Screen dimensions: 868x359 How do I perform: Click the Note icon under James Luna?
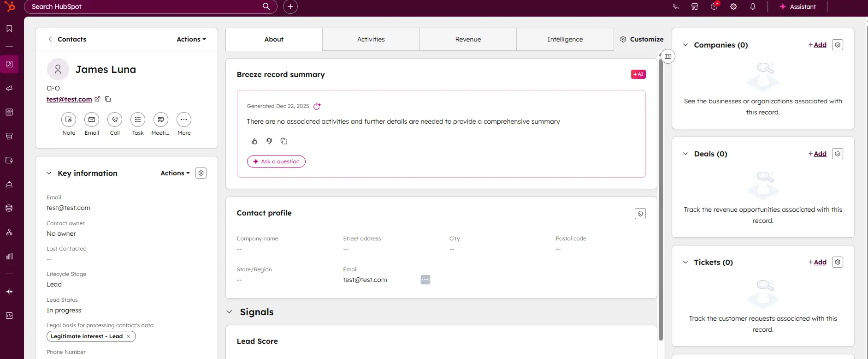(x=69, y=120)
